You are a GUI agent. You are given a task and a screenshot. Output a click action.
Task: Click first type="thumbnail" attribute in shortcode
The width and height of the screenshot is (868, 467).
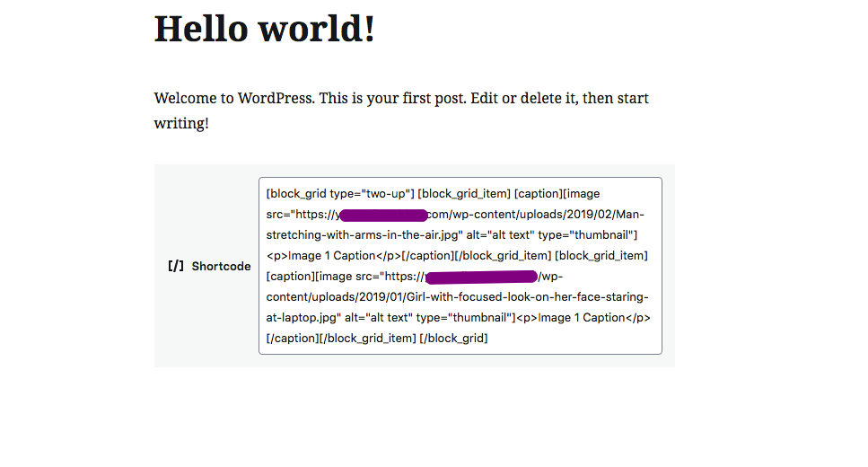tap(585, 235)
